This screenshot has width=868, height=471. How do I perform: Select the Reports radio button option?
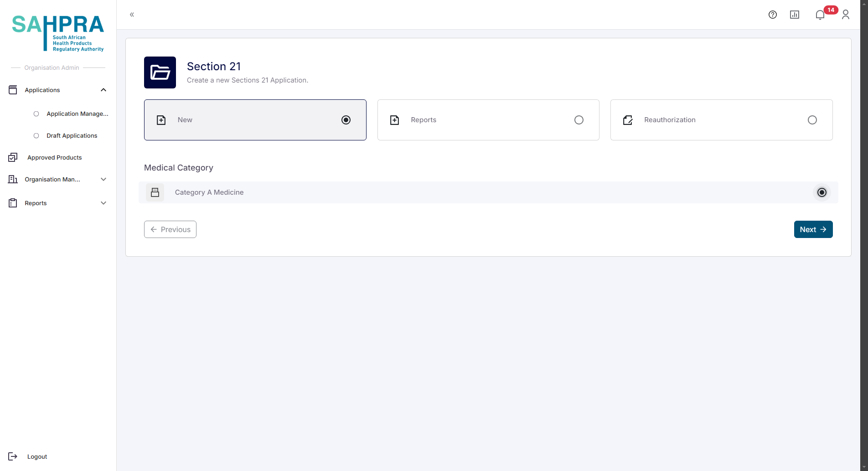tap(579, 120)
